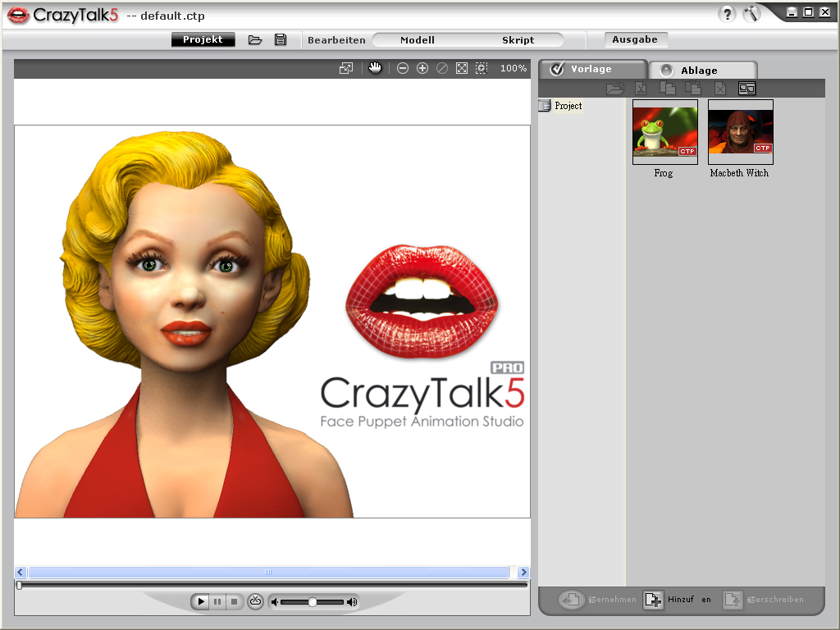Click the Überschreiben button
This screenshot has width=840, height=630.
click(x=764, y=600)
